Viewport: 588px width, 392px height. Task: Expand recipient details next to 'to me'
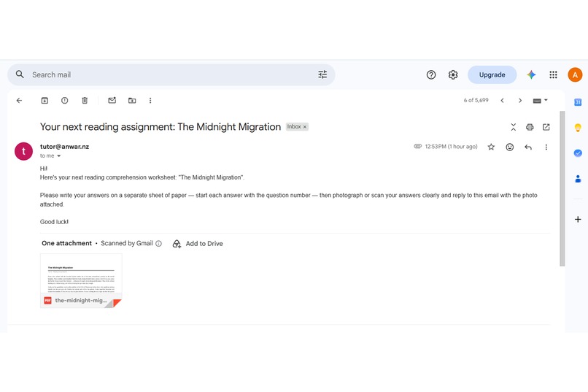point(59,156)
